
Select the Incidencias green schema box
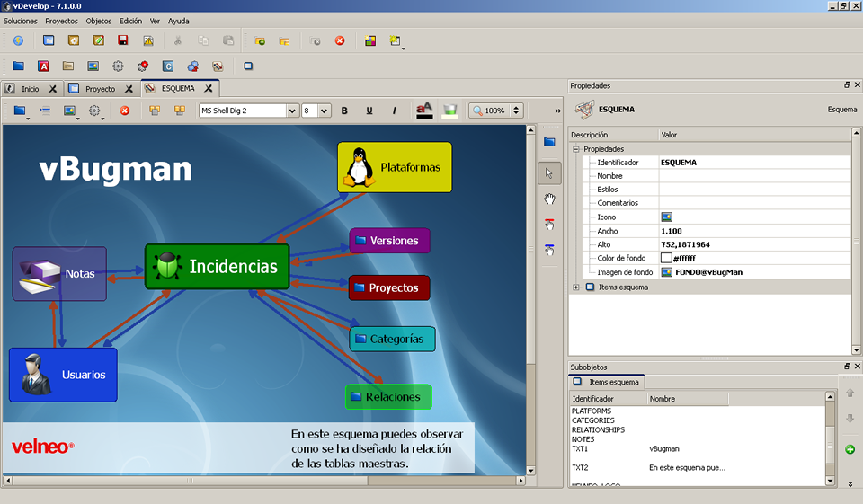point(218,267)
